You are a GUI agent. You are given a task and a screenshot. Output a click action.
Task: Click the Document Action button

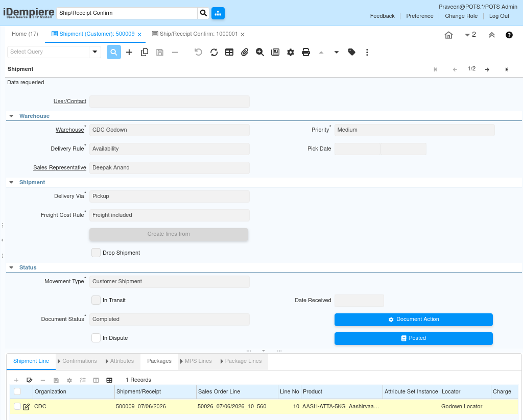point(414,319)
